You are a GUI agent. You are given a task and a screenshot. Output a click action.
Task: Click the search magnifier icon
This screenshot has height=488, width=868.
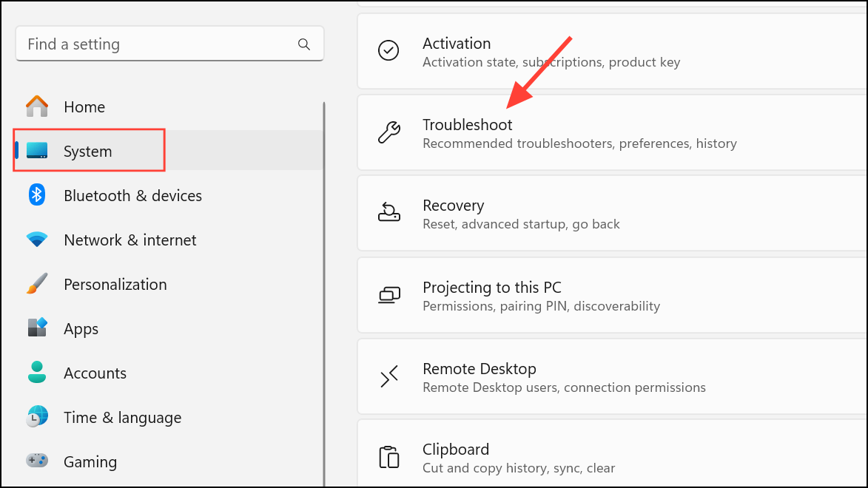pyautogui.click(x=304, y=44)
